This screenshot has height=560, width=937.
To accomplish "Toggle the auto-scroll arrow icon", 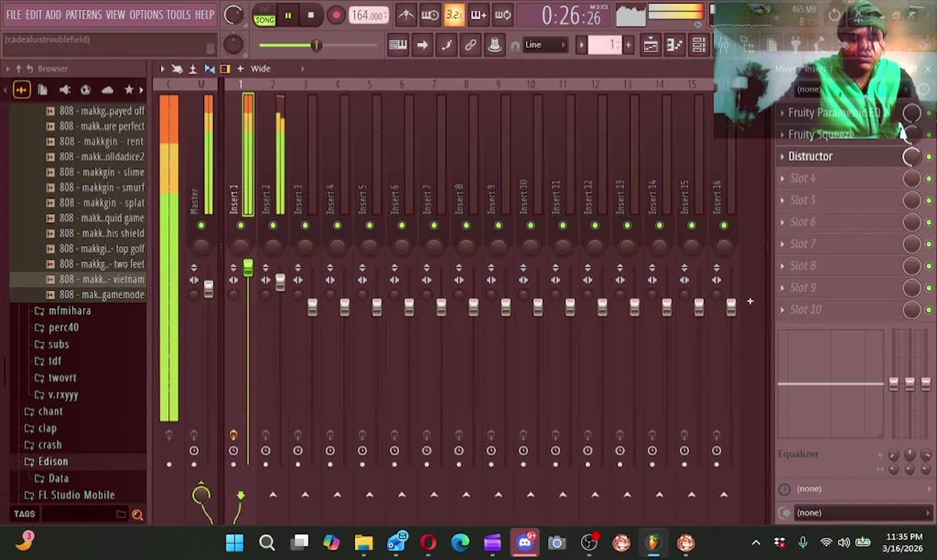I will pyautogui.click(x=422, y=45).
